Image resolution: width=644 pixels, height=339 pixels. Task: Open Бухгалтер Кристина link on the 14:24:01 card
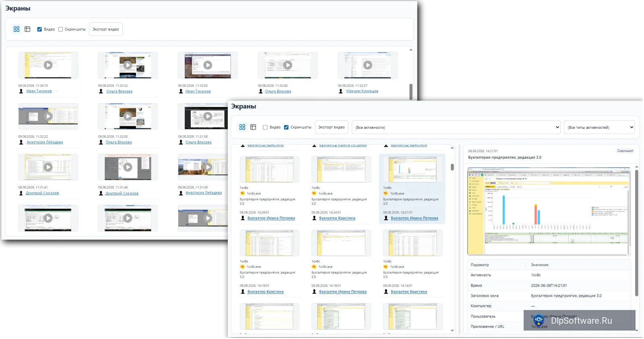[337, 218]
